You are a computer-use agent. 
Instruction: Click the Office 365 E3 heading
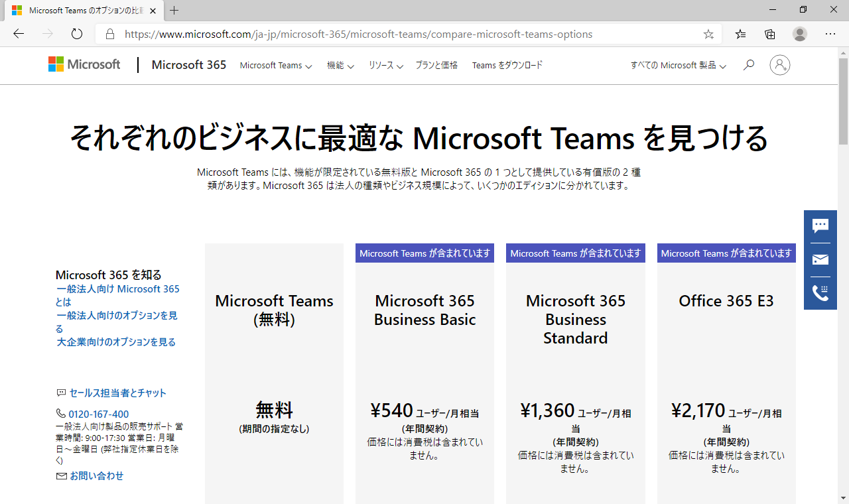[726, 301]
